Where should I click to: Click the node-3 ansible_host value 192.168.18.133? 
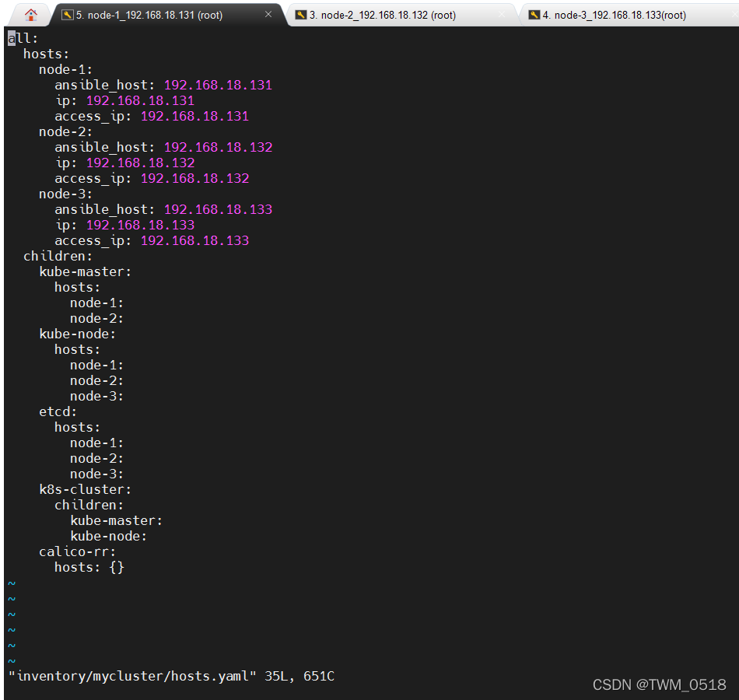[218, 209]
